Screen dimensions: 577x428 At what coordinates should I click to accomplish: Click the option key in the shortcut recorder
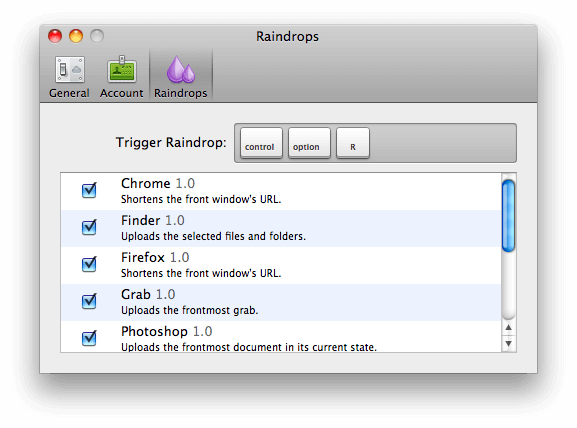tap(309, 143)
